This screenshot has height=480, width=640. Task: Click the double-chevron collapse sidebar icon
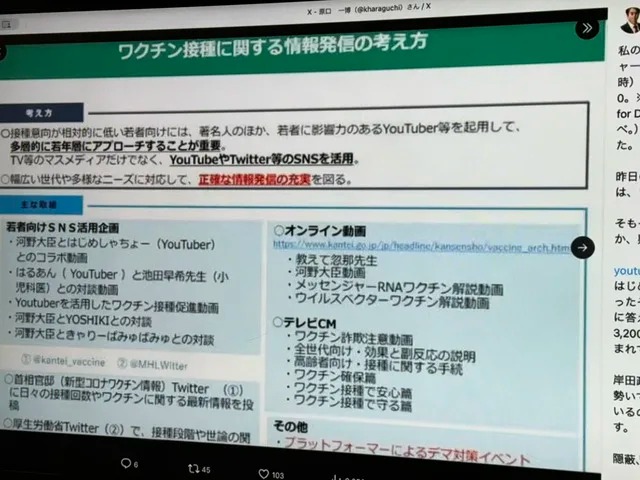pos(587,28)
